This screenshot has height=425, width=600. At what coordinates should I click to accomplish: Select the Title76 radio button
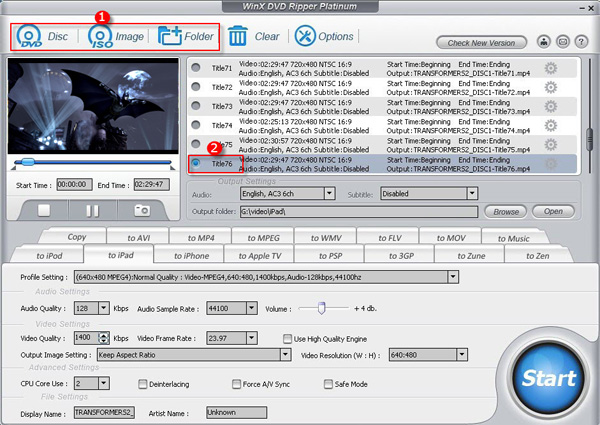point(196,163)
